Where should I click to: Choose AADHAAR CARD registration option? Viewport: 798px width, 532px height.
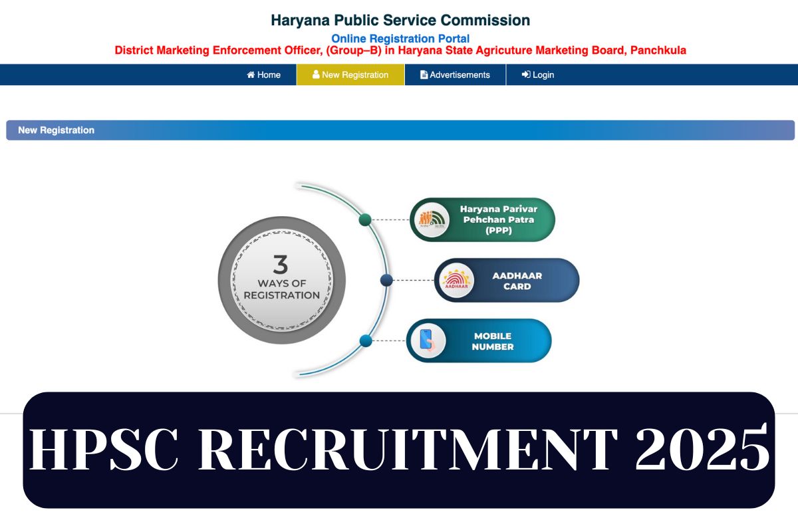507,281
